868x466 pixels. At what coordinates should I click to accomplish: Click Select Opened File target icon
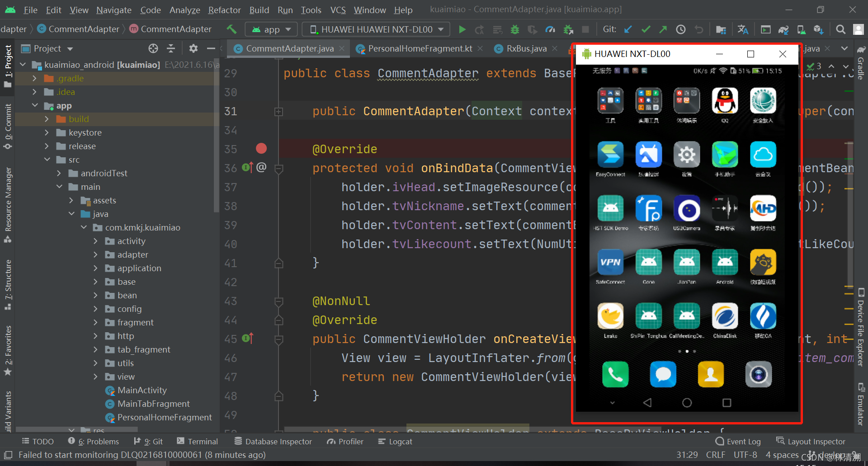[153, 48]
